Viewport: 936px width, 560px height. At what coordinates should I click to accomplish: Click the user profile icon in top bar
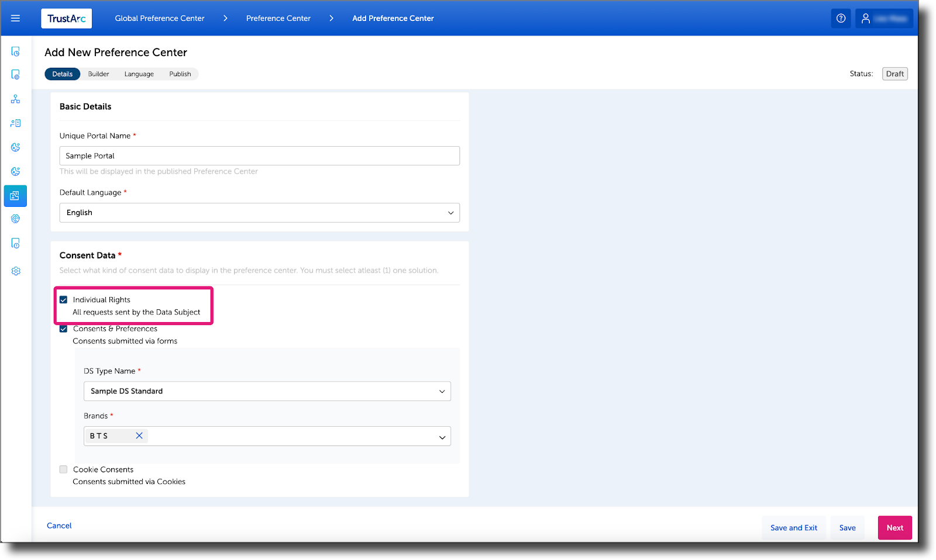[865, 18]
